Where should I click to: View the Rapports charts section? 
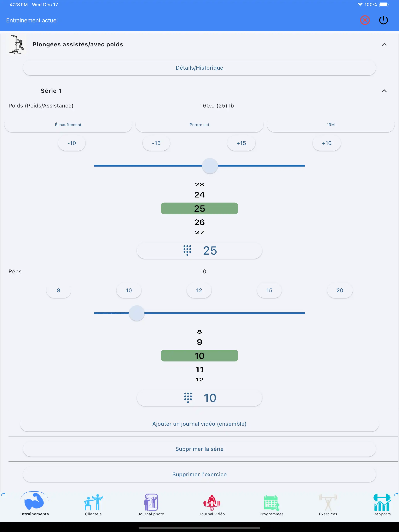382,503
